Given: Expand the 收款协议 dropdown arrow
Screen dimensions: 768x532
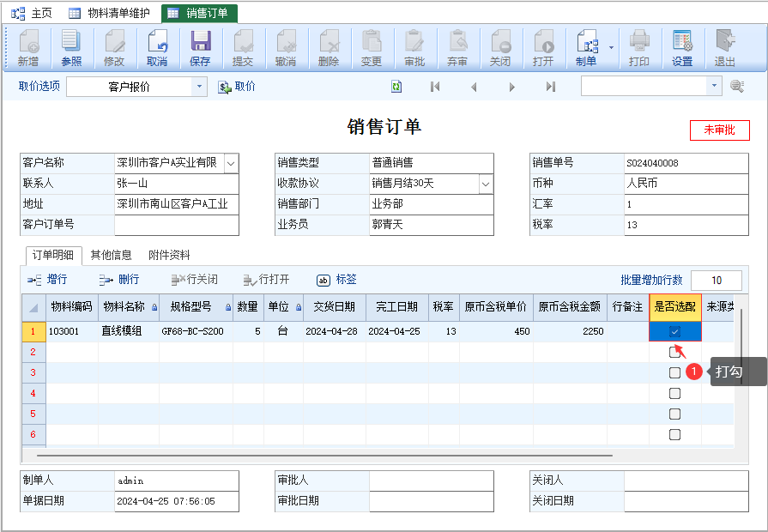Looking at the screenshot, I should click(x=486, y=184).
